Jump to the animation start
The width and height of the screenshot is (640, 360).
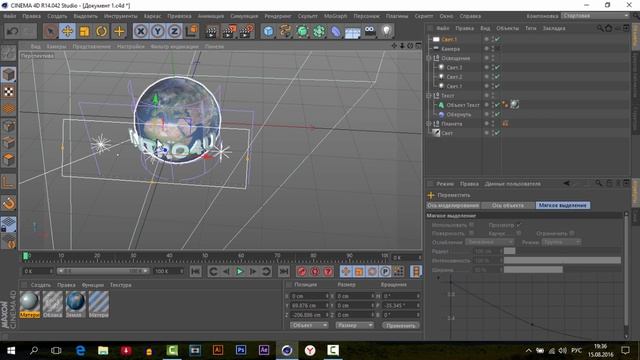pyautogui.click(x=196, y=271)
